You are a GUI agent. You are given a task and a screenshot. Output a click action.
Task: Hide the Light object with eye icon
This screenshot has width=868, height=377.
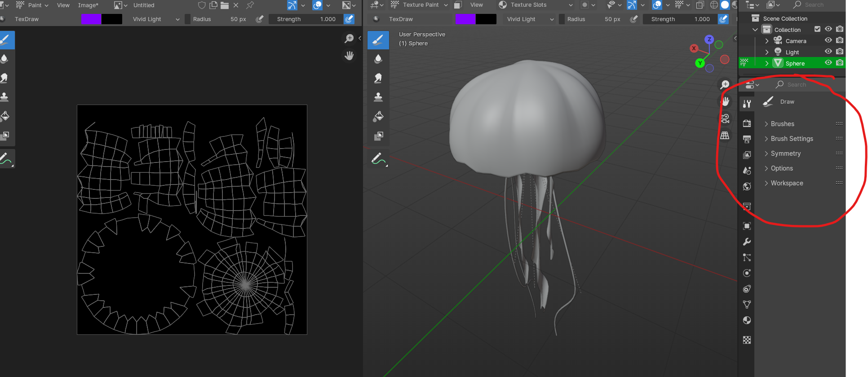[828, 52]
